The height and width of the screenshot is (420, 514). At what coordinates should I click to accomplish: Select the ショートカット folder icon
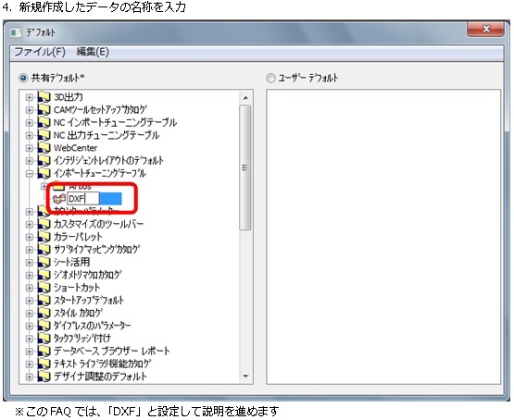click(x=44, y=288)
